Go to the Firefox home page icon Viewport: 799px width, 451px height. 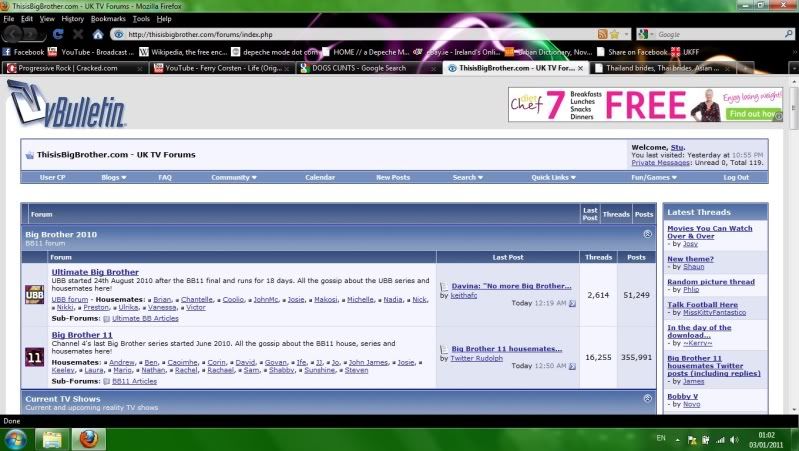(x=98, y=34)
